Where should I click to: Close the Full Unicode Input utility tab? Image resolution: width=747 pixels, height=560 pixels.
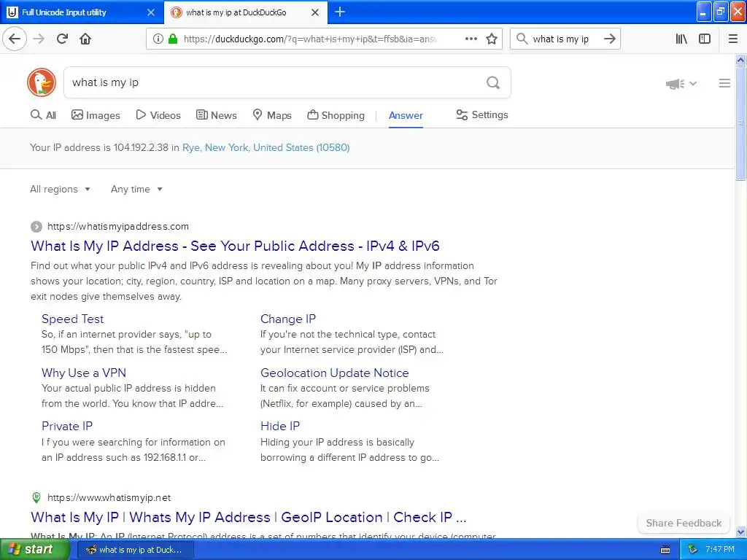click(x=151, y=12)
